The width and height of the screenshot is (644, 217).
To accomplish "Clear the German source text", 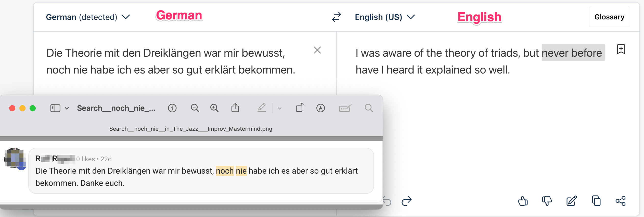I will click(x=317, y=50).
